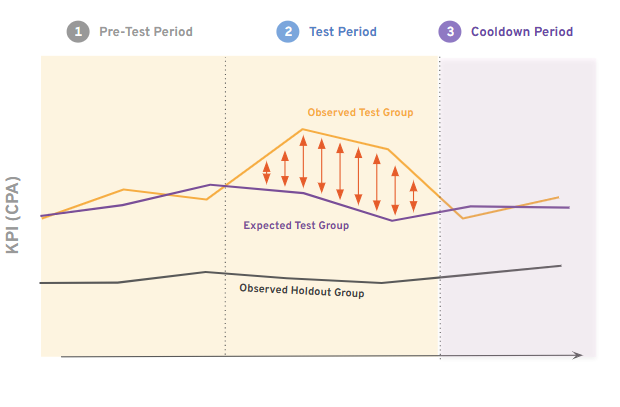Click the dotted line starting the Cooldown Period
Screen dimensions: 620x407
pyautogui.click(x=440, y=200)
